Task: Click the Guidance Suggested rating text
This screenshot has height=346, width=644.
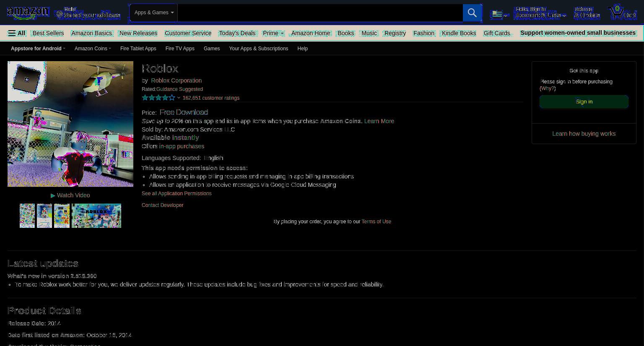Action: 179,89
